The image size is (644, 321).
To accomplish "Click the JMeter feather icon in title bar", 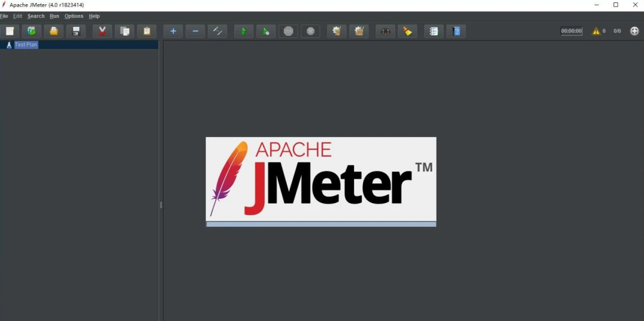I will 4,5.
